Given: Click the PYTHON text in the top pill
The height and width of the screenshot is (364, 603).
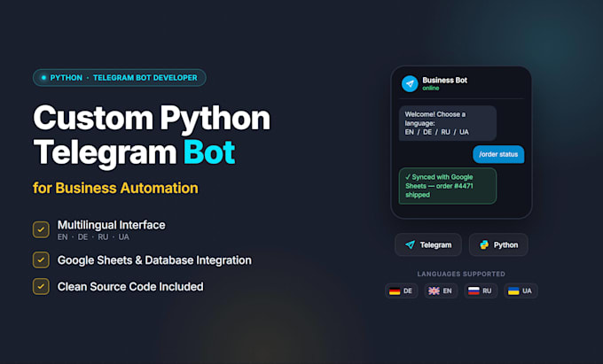Looking at the screenshot, I should point(67,78).
